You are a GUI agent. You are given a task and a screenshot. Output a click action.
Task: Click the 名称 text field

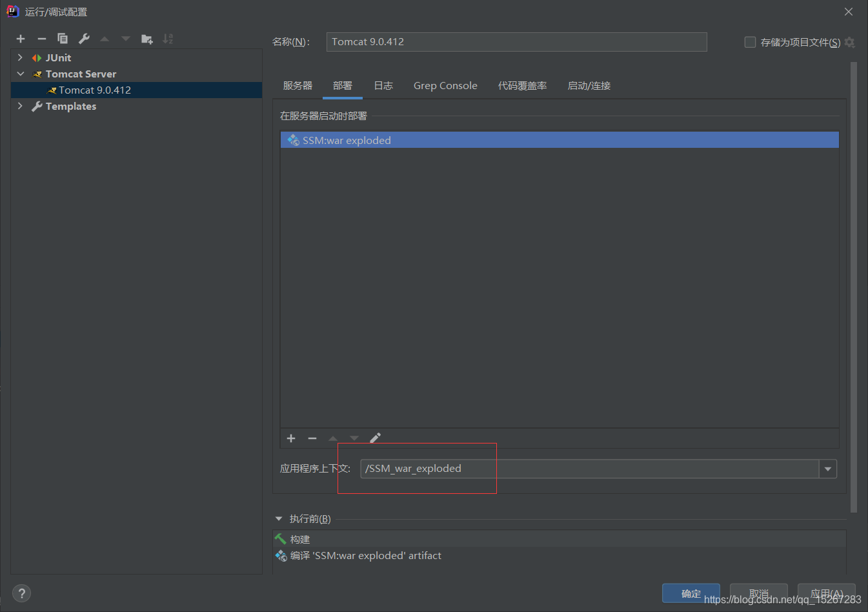(x=517, y=42)
